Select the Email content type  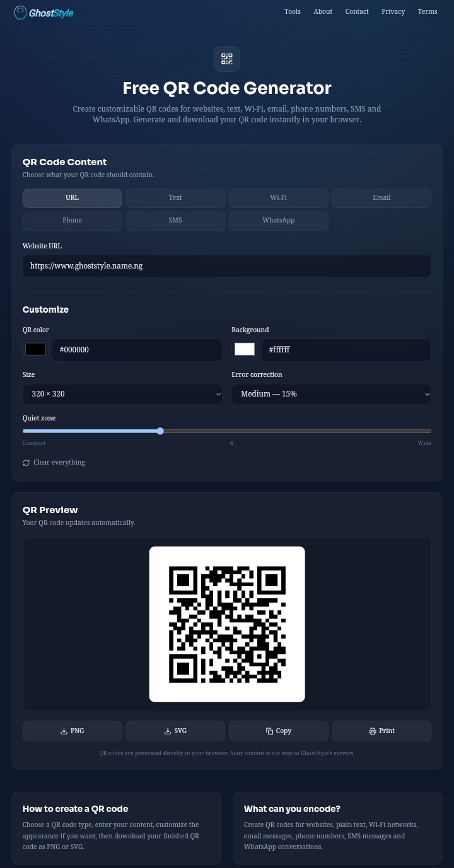coord(381,198)
